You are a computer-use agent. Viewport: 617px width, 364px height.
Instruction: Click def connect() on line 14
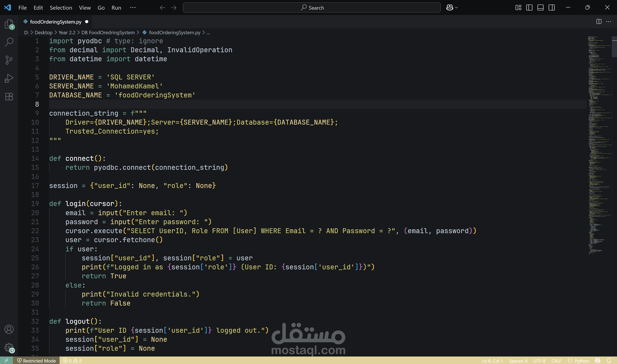(x=77, y=158)
